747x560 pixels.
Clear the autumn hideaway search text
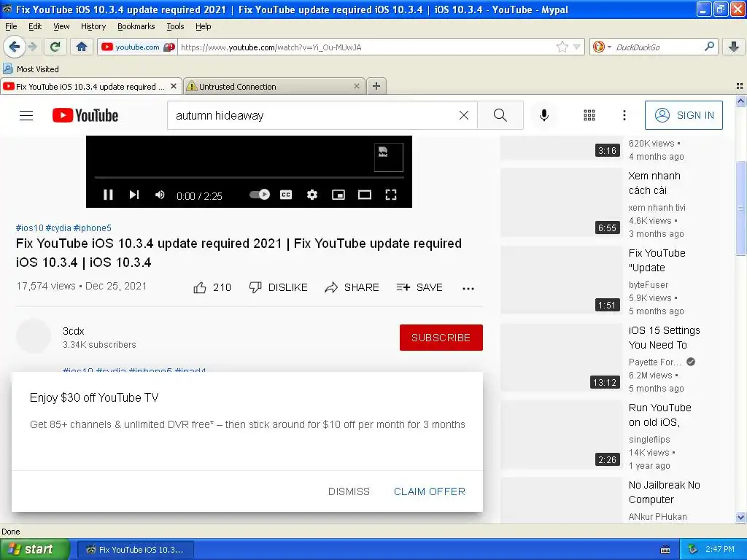coord(463,115)
